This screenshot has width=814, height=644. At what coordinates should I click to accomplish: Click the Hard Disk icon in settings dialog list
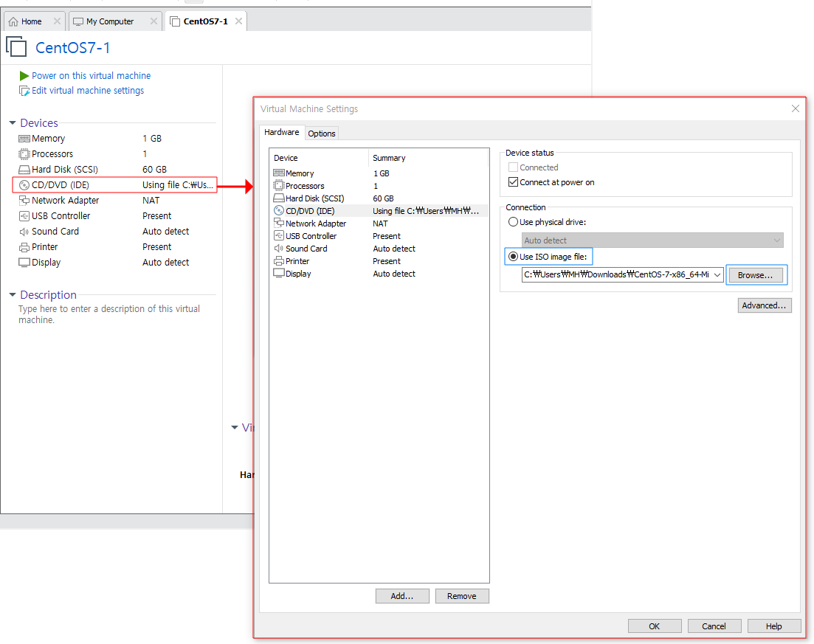coord(279,198)
